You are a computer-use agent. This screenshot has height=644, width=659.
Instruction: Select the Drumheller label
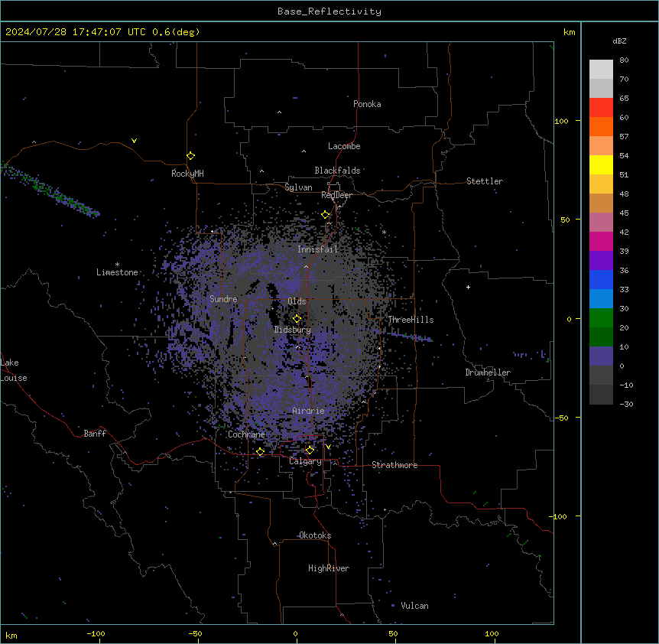[x=488, y=372]
